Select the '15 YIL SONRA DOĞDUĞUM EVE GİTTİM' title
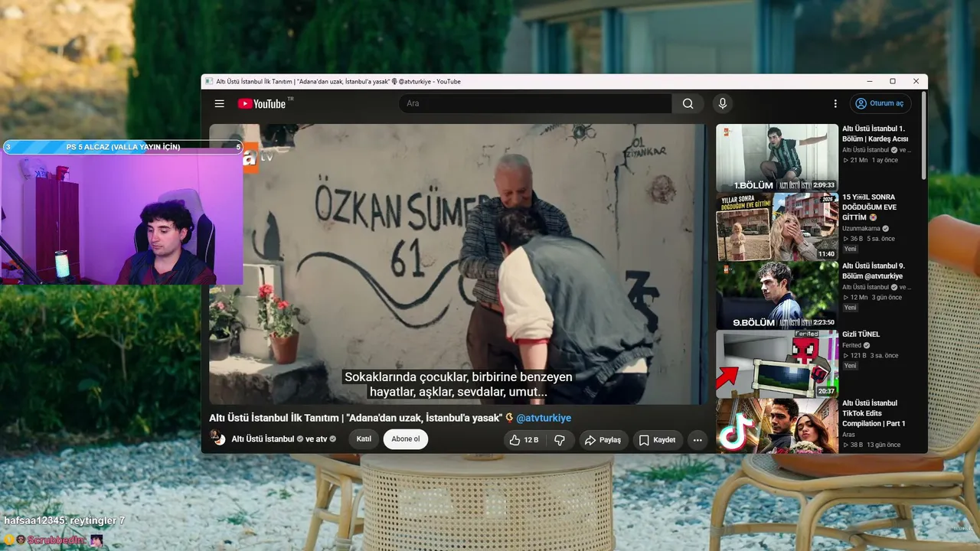980x551 pixels. 869,207
